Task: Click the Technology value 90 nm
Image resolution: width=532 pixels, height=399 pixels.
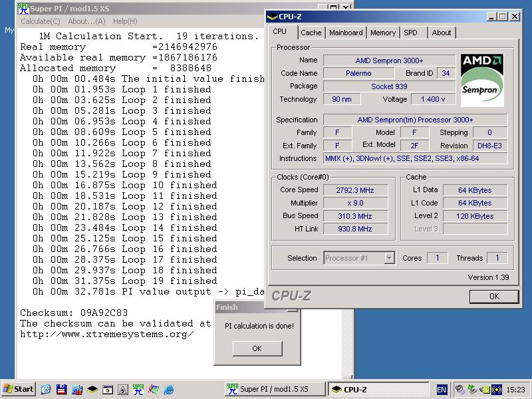Action: pos(342,99)
